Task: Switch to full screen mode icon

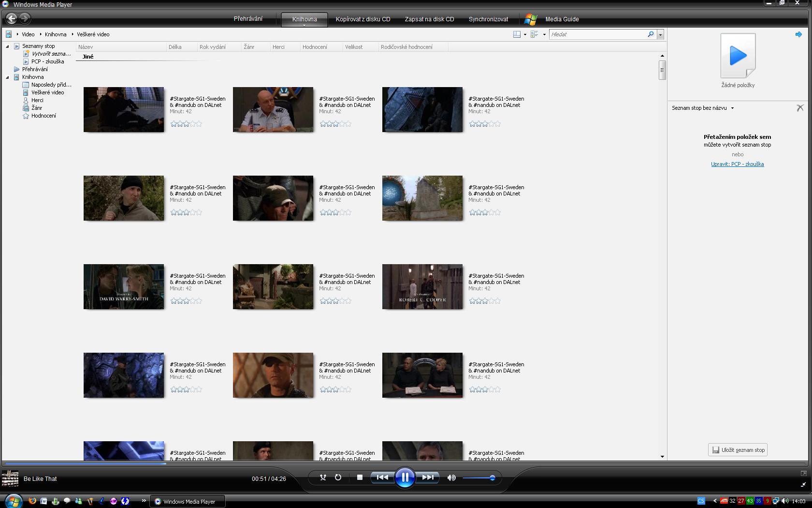Action: [803, 473]
